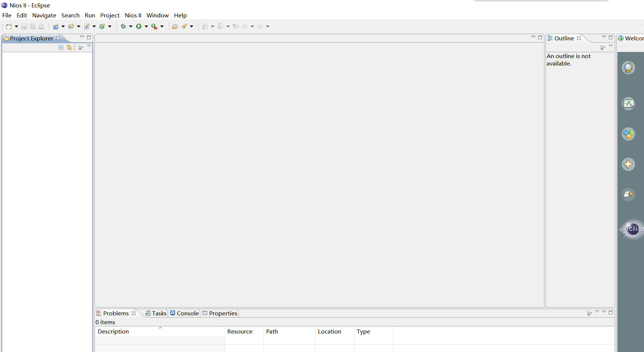Click the Save toolbar icon
This screenshot has width=644, height=352.
24,26
